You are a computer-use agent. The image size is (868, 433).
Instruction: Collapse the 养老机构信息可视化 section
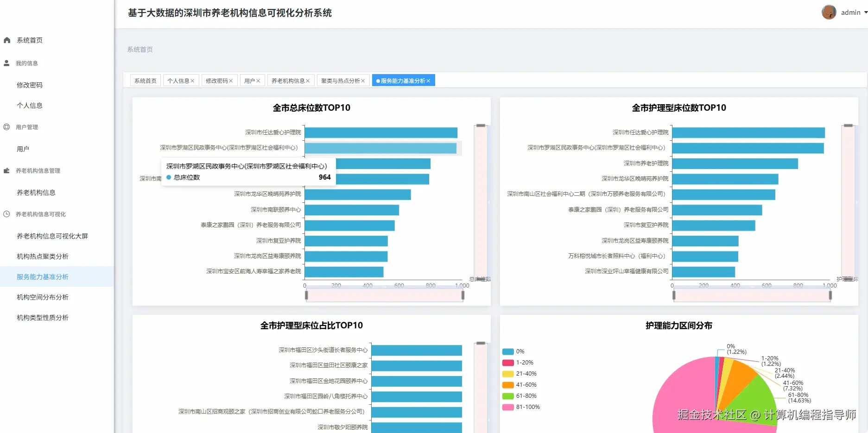point(40,214)
